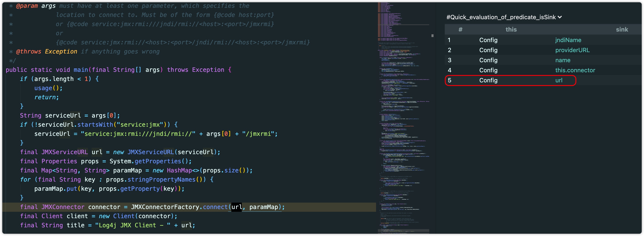Click JMXServiceURL type in url declaration
Viewport: 644px width, 236px height.
(65, 152)
